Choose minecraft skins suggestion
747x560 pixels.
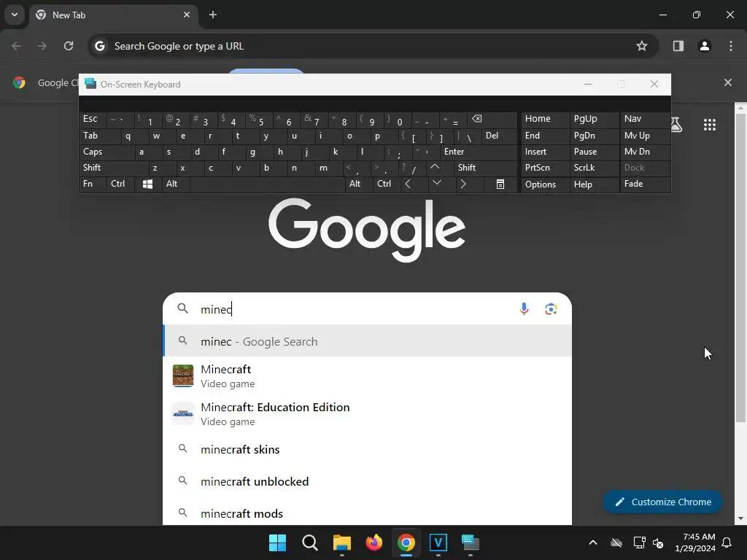[x=367, y=449]
